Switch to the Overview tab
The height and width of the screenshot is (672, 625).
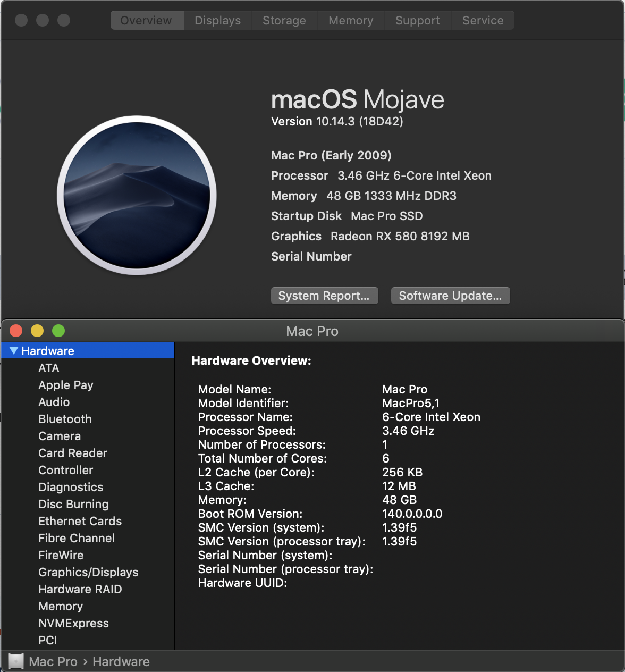[x=147, y=20]
